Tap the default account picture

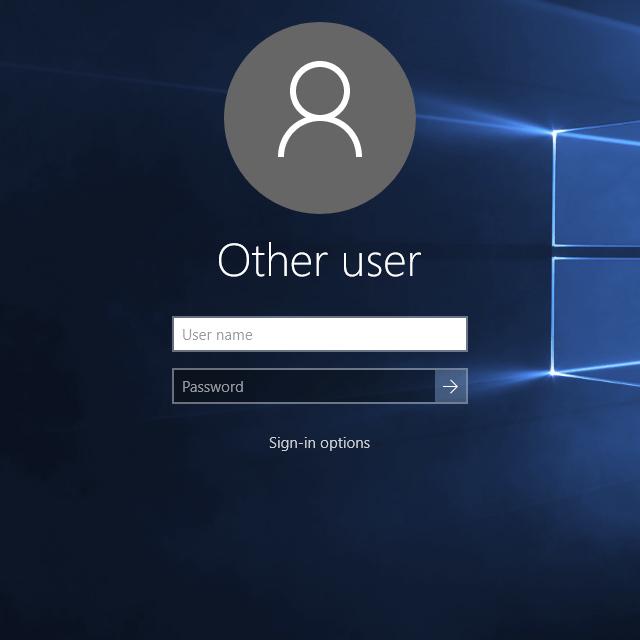pos(319,118)
